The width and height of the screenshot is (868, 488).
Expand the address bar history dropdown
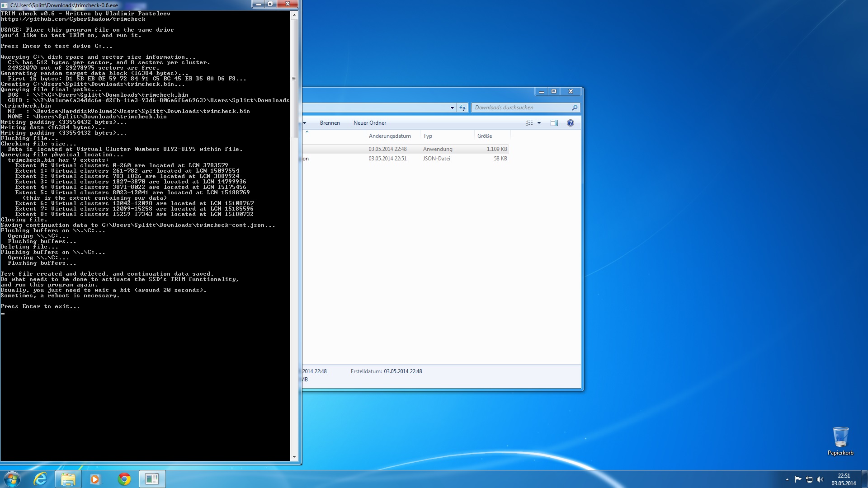tap(452, 108)
